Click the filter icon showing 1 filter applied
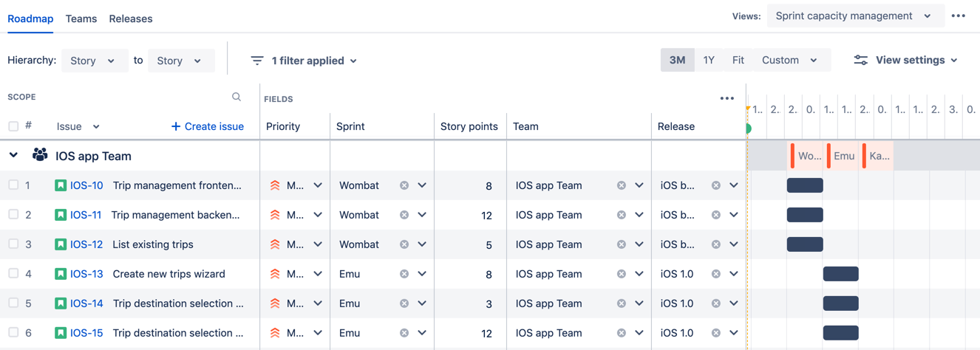Viewport: 980px width, 350px height. click(257, 61)
